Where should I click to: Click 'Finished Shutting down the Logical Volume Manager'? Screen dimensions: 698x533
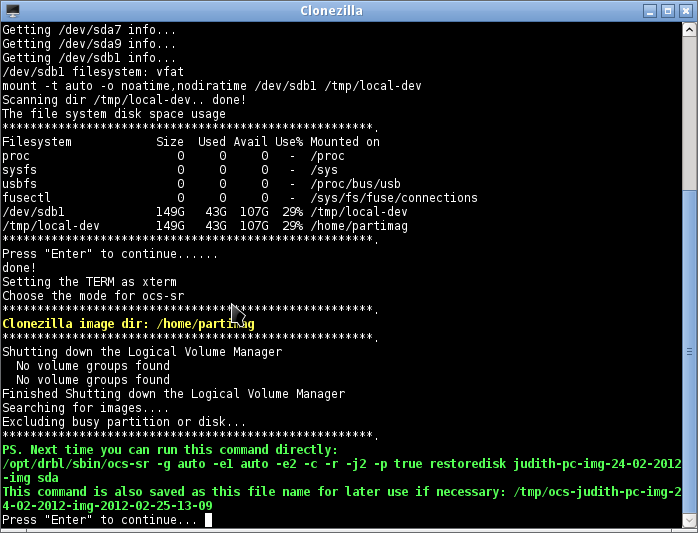174,394
